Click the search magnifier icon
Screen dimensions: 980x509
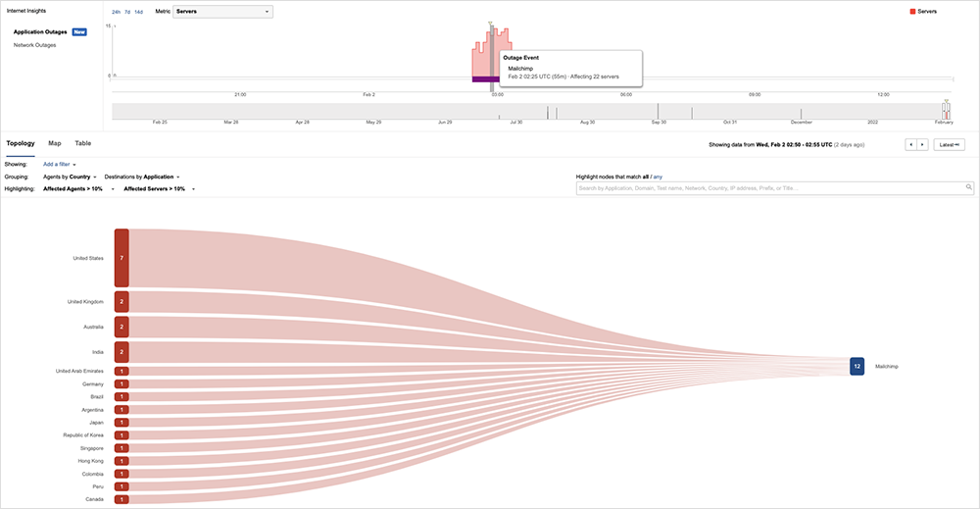pos(969,186)
